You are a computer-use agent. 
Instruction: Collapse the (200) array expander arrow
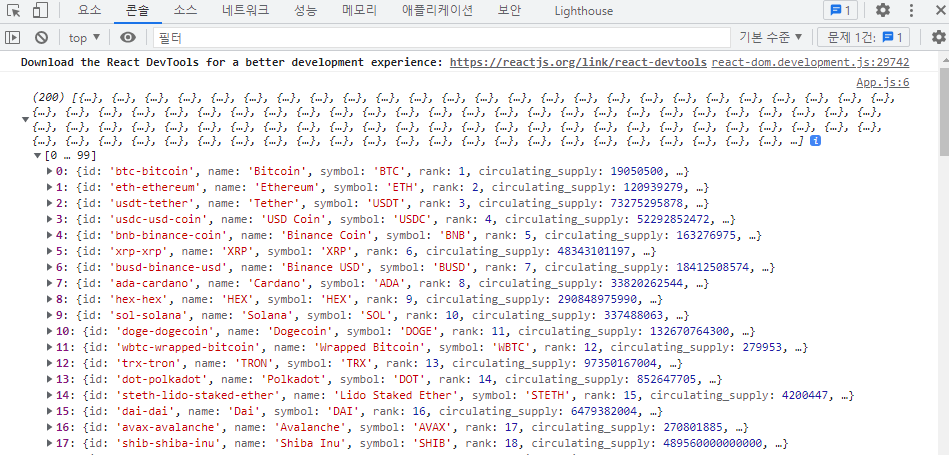pyautogui.click(x=25, y=119)
